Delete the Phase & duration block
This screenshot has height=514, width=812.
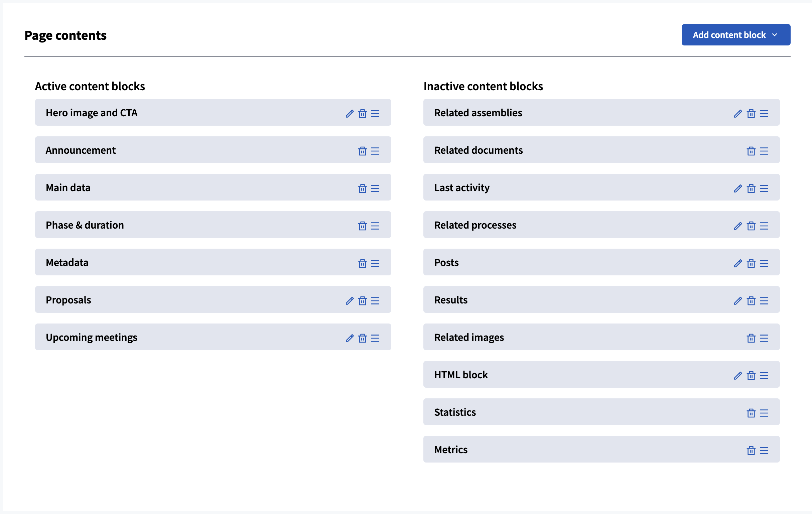coord(362,226)
